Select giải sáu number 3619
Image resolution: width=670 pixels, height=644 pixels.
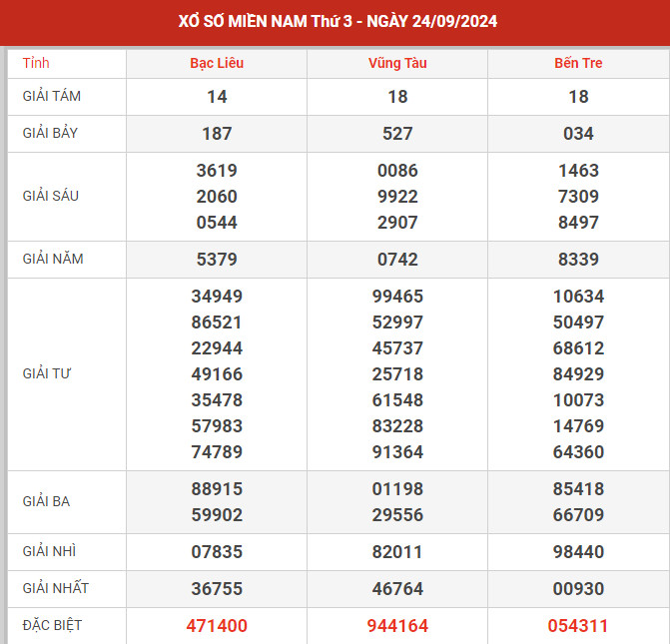[x=217, y=171]
